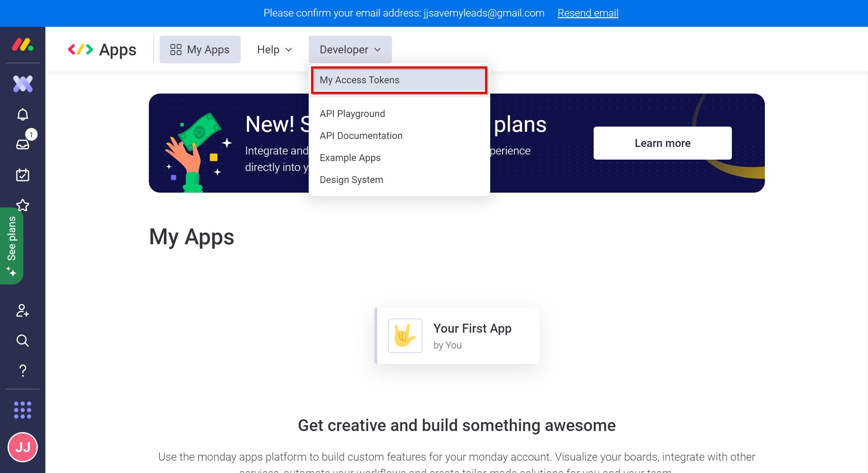
Task: Select My Access Tokens menu item
Action: [399, 80]
